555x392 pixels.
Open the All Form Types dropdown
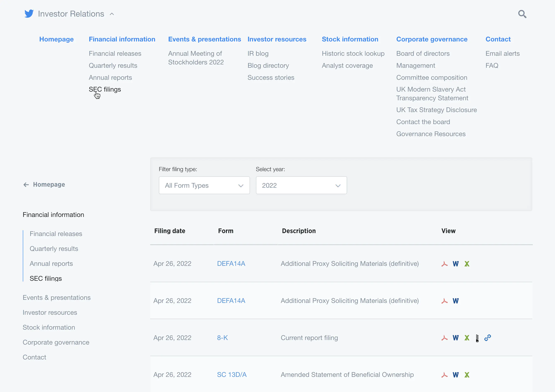coord(204,185)
